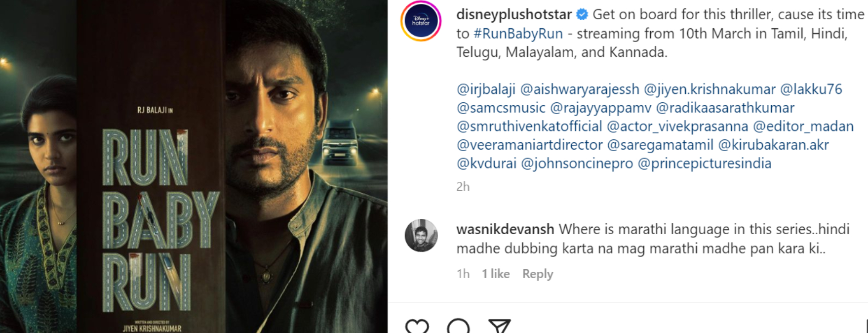Open the wasnikdevansh username link
The height and width of the screenshot is (333, 868).
pos(505,230)
